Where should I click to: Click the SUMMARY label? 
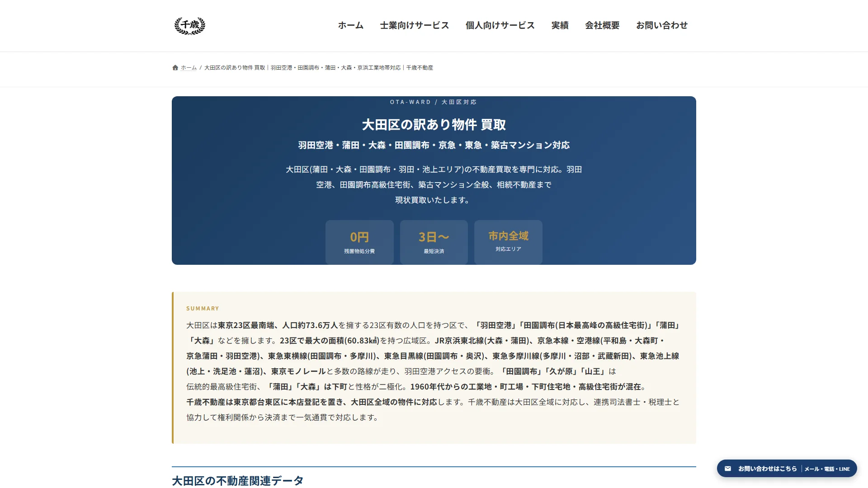click(203, 309)
